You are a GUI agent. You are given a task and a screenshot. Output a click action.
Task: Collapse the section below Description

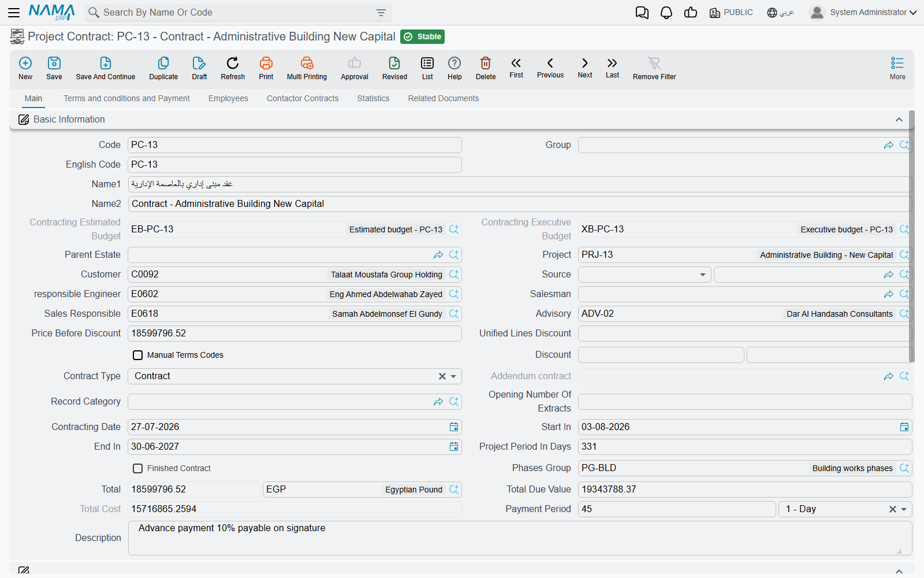899,571
